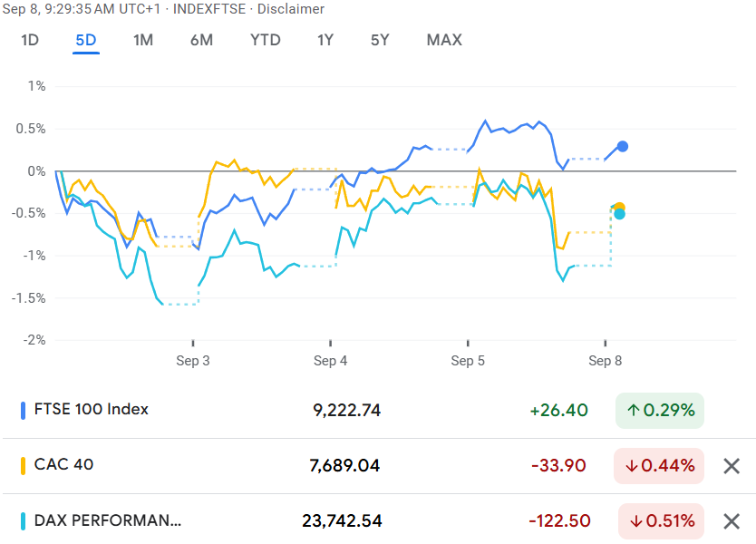Viewport: 756px width, 544px height.
Task: Remove CAC 40 comparison with X
Action: [732, 466]
